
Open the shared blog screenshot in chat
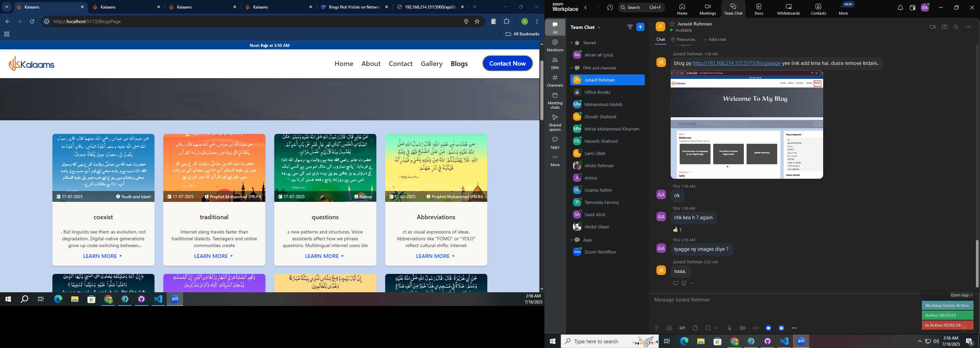747,124
